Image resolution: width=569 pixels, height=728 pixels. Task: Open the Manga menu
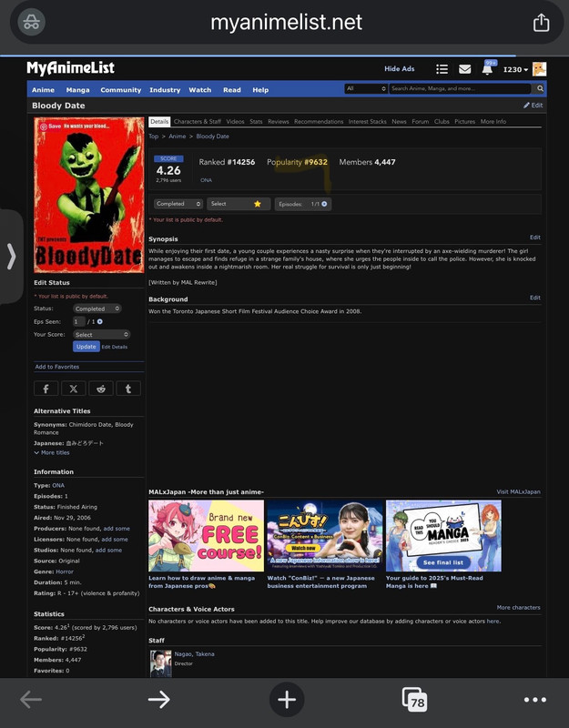tap(77, 90)
